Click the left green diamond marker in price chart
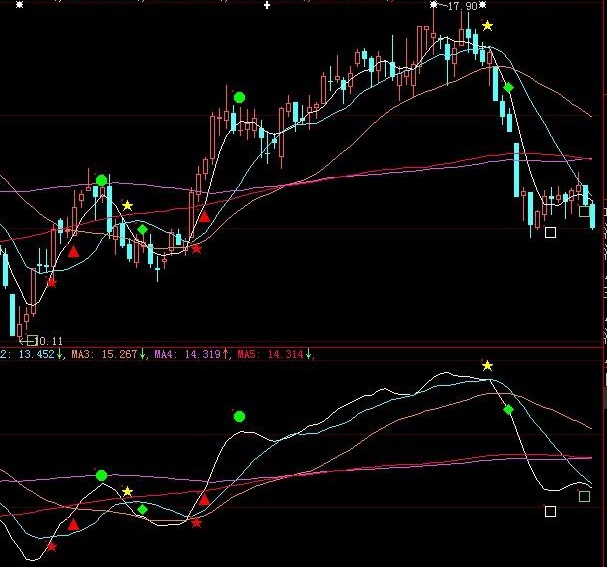Screen dimensions: 607x567 point(142,230)
